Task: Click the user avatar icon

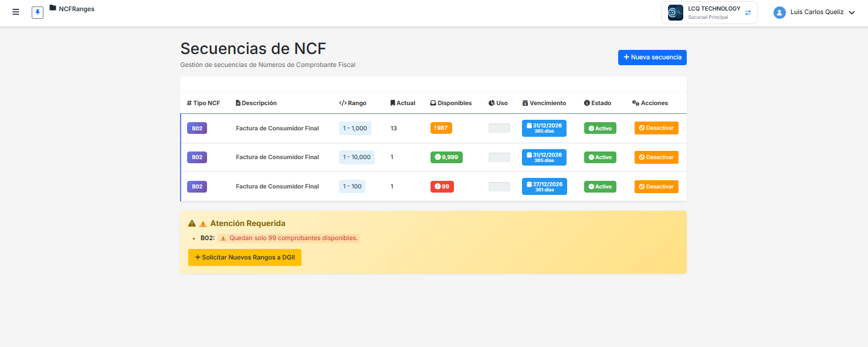Action: [779, 12]
